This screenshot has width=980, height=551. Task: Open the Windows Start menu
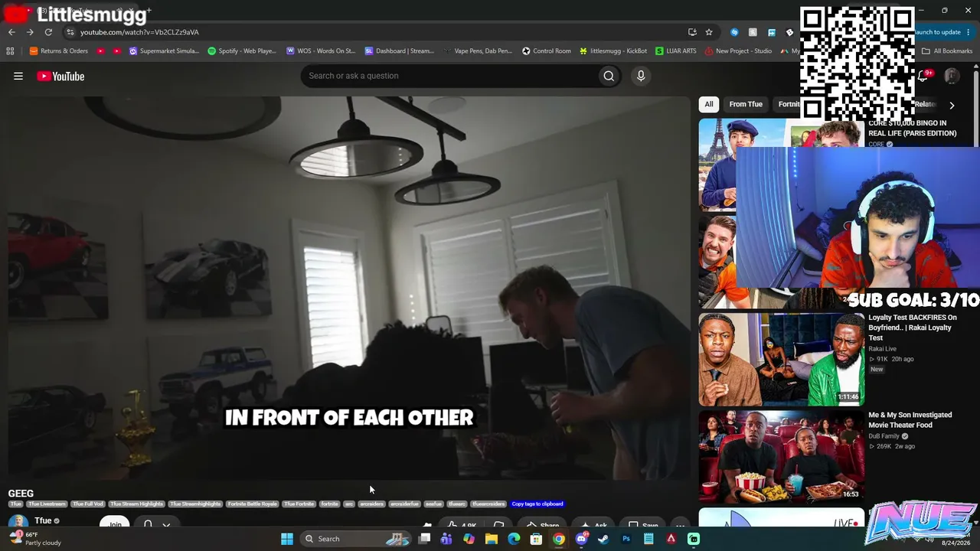tap(287, 539)
